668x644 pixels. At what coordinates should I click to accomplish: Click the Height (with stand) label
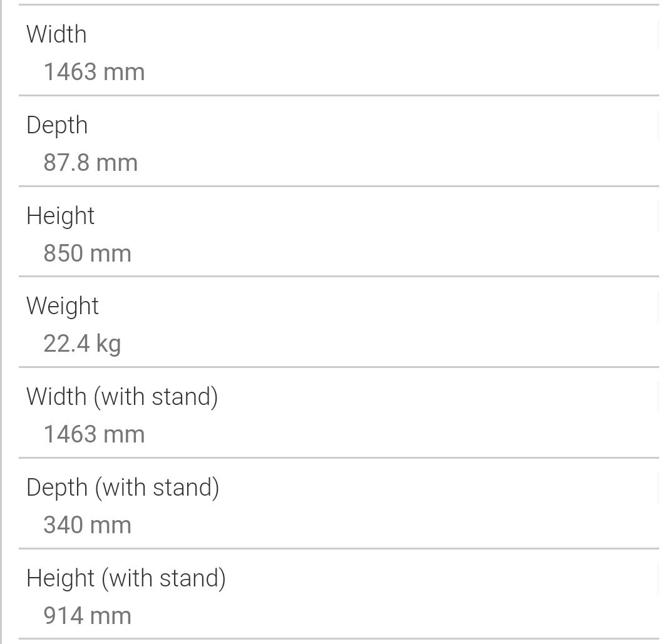click(126, 578)
